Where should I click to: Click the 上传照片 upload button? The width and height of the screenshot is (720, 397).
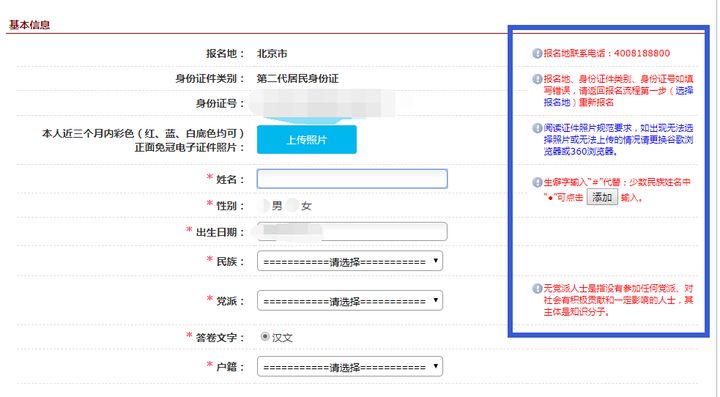click(307, 140)
